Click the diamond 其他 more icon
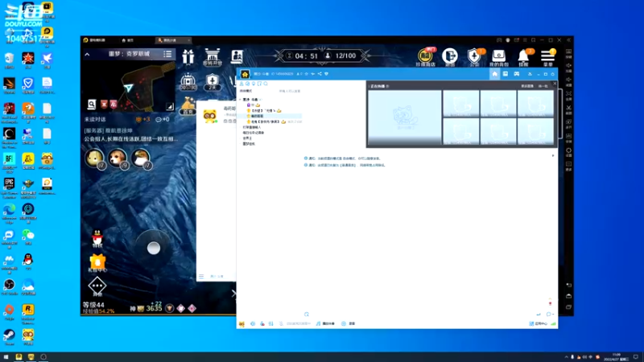 pyautogui.click(x=97, y=286)
